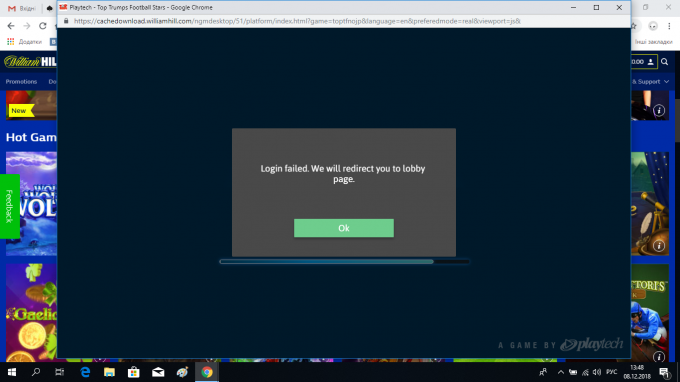Open the Gaelic game thumbnail
The height and width of the screenshot is (382, 680).
(x=31, y=313)
